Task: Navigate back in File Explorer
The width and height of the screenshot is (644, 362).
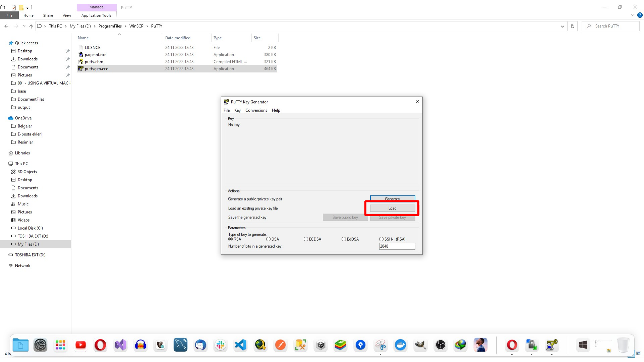Action: (6, 26)
